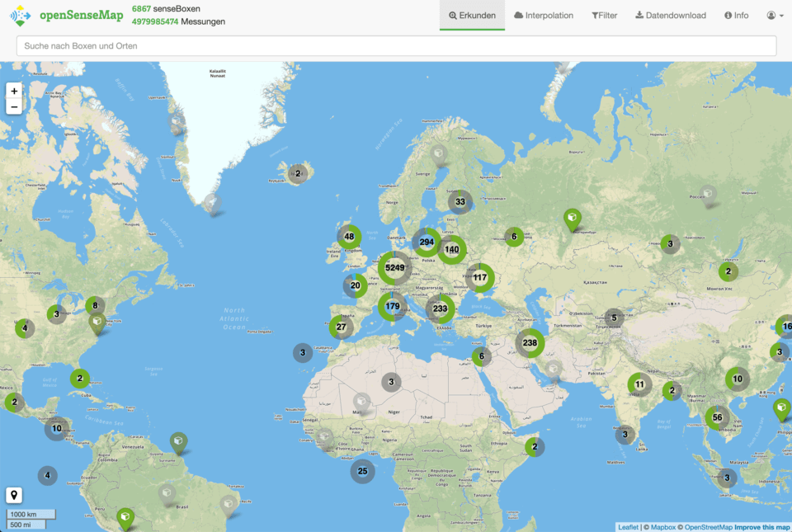The width and height of the screenshot is (792, 532).
Task: Switch to the Filter tab
Action: click(x=604, y=15)
